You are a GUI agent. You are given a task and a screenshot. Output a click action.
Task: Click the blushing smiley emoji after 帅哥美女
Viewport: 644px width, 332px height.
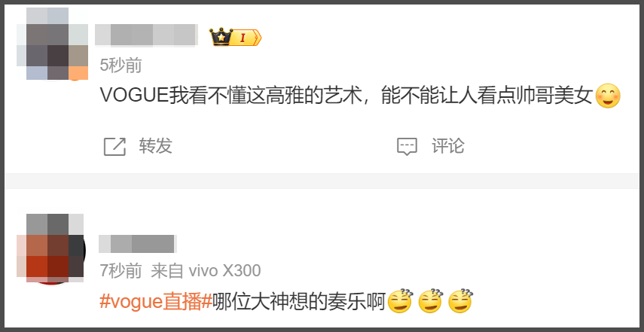[x=607, y=96]
